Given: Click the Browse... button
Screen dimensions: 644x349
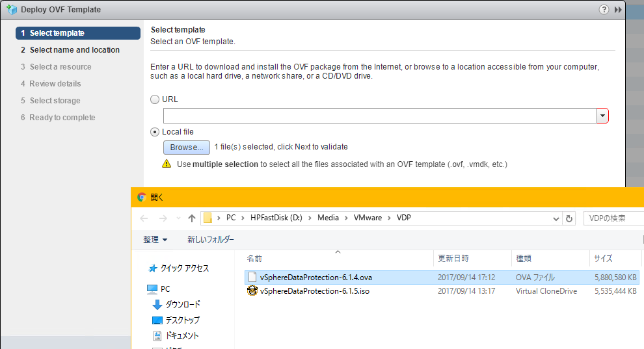Looking at the screenshot, I should coord(187,148).
